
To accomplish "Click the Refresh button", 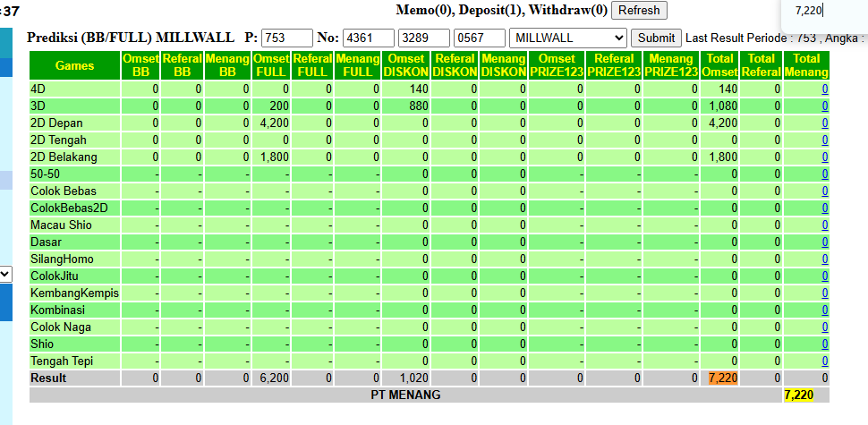I will coord(639,10).
